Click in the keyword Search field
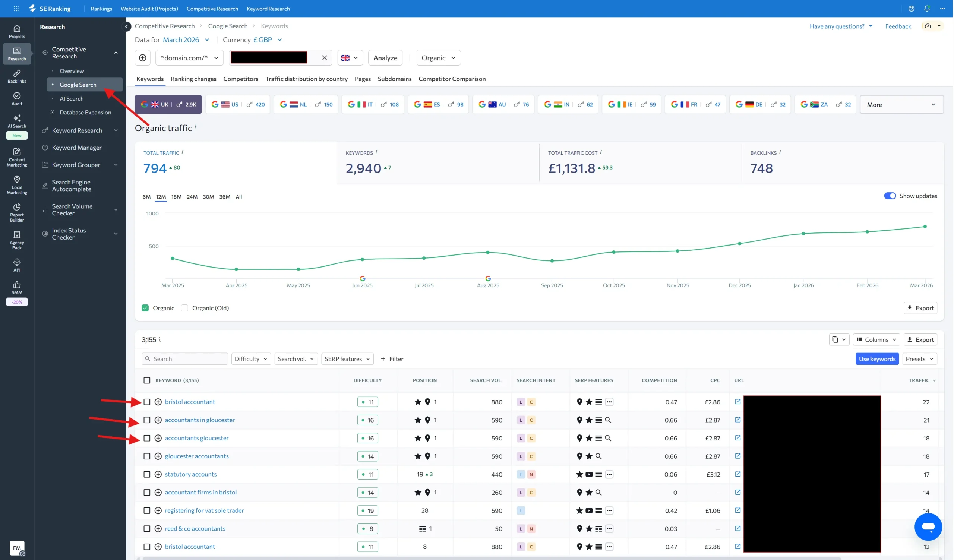The width and height of the screenshot is (954, 560). pyautogui.click(x=185, y=359)
